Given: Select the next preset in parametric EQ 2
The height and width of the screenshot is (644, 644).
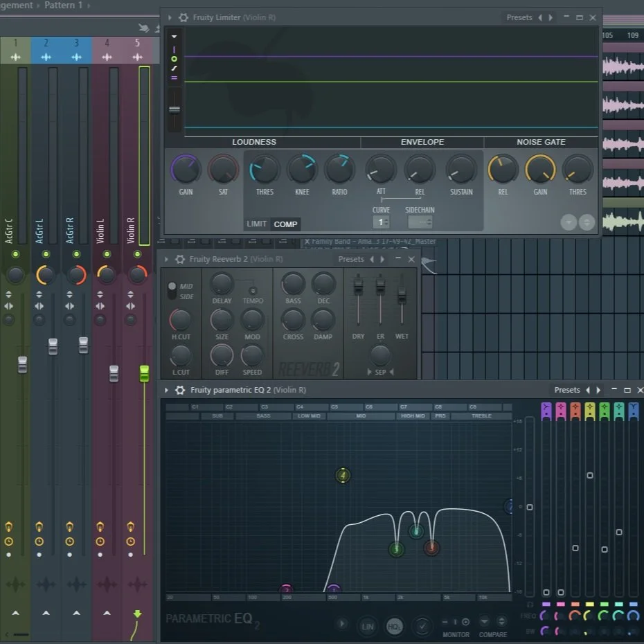Looking at the screenshot, I should click(598, 390).
